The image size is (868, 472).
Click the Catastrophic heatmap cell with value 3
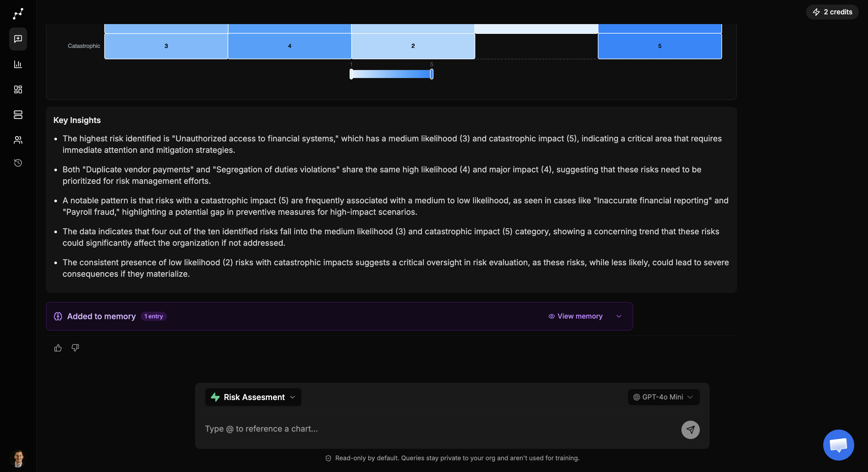(x=166, y=46)
